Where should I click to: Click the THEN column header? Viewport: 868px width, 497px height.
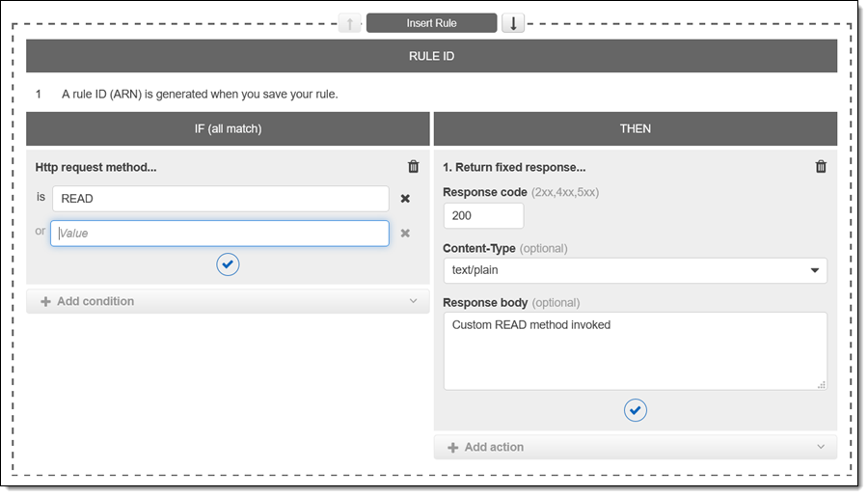[635, 128]
